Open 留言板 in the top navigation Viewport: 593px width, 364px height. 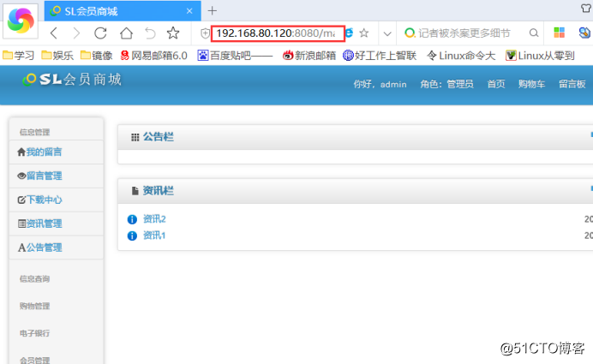click(x=572, y=84)
